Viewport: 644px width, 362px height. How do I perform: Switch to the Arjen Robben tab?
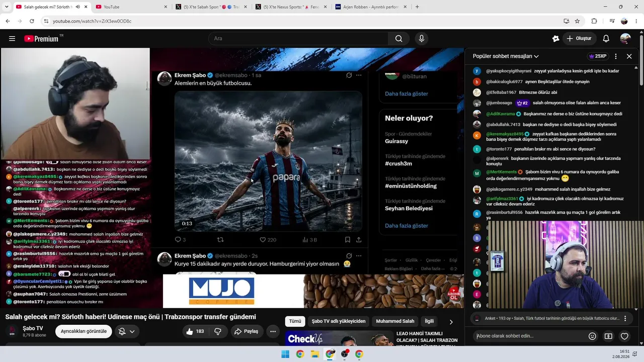point(370,7)
